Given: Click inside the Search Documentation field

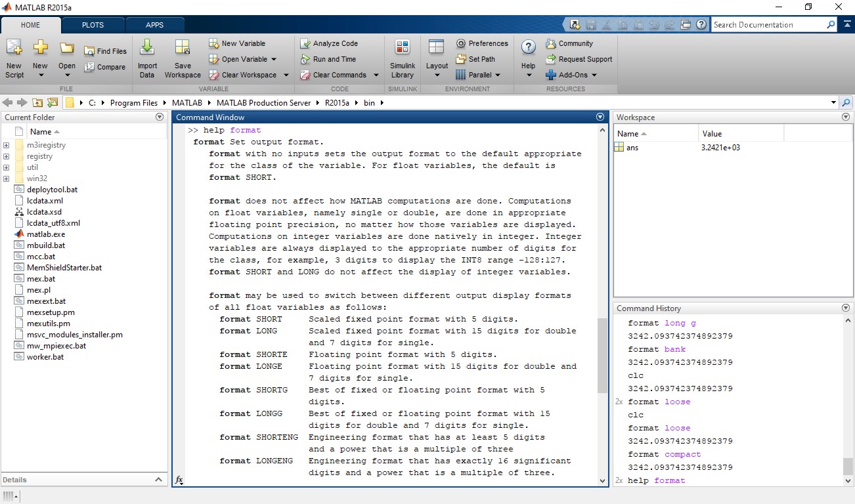Looking at the screenshot, I should click(767, 25).
